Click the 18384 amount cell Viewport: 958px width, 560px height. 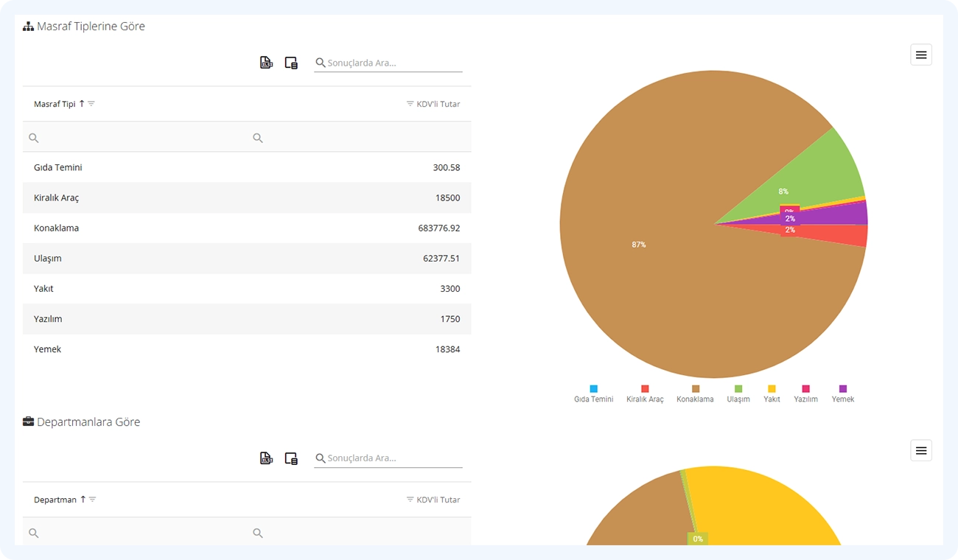[448, 349]
